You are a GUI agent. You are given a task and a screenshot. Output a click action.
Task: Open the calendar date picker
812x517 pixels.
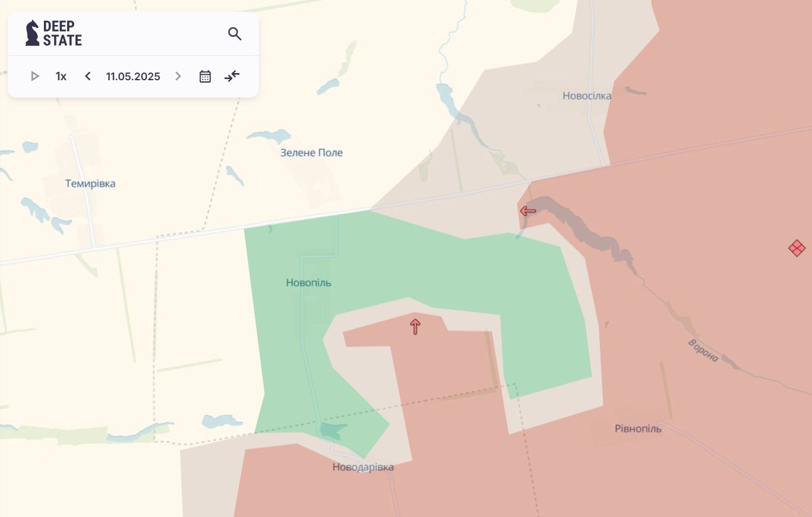[205, 76]
